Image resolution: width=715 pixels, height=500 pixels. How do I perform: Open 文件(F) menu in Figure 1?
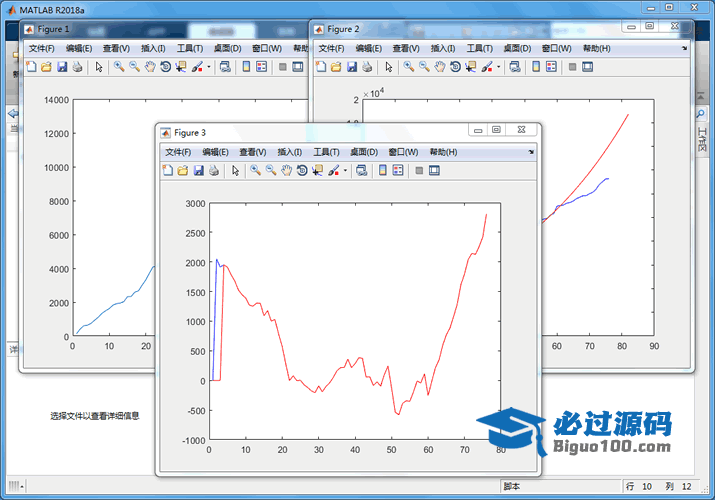pyautogui.click(x=41, y=48)
